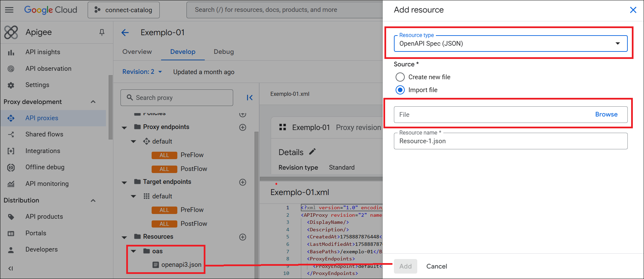Select the API observation sidebar icon
This screenshot has width=644, height=279.
point(11,69)
